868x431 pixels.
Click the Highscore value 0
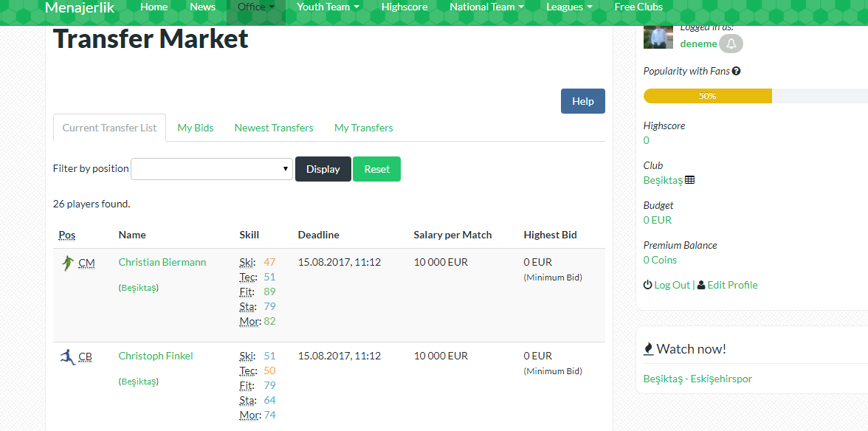(x=646, y=140)
